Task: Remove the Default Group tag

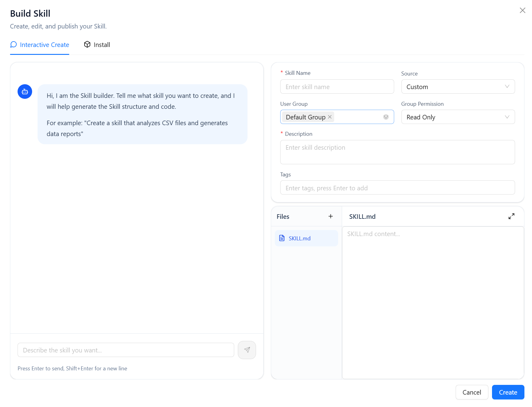Action: 330,117
